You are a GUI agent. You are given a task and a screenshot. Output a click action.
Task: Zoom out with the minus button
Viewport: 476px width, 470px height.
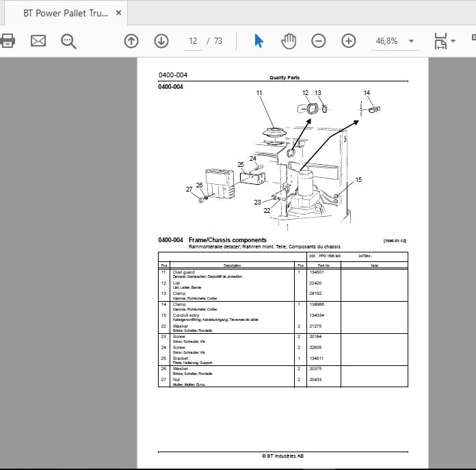pos(319,41)
